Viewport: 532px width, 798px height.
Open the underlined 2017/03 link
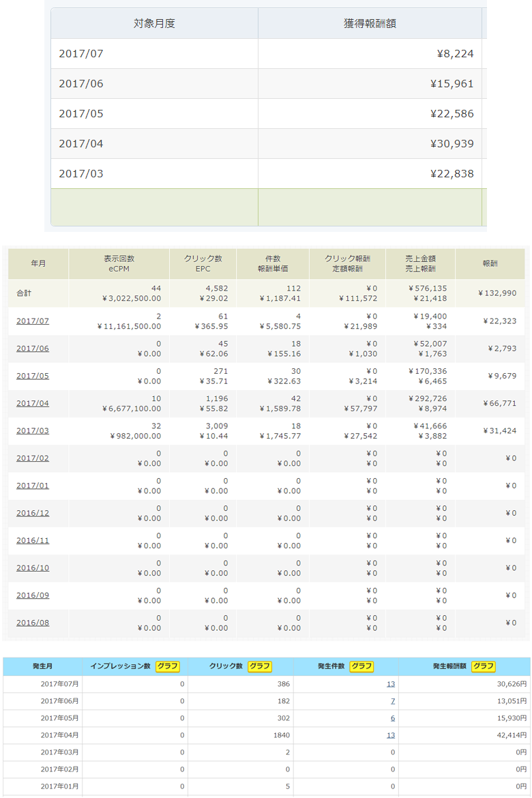pos(33,431)
